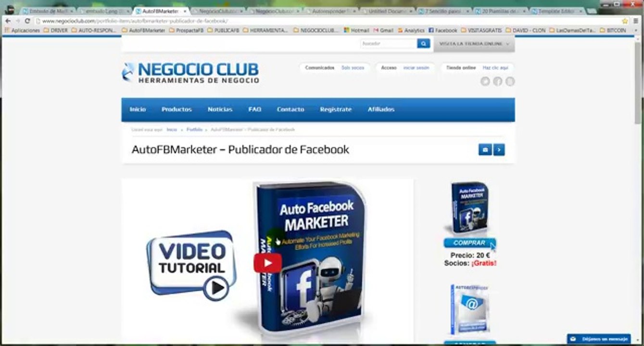Click the Solo socios link

coord(353,68)
